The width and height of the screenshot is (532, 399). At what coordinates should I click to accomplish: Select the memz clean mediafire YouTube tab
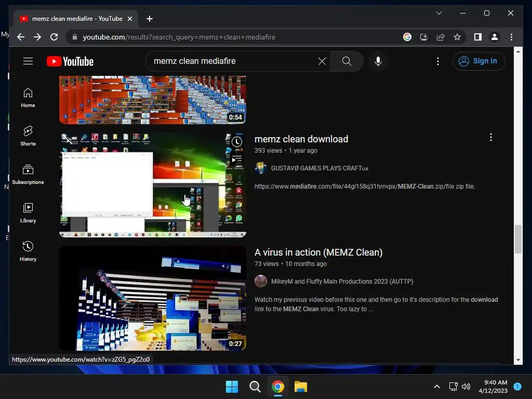tap(76, 19)
